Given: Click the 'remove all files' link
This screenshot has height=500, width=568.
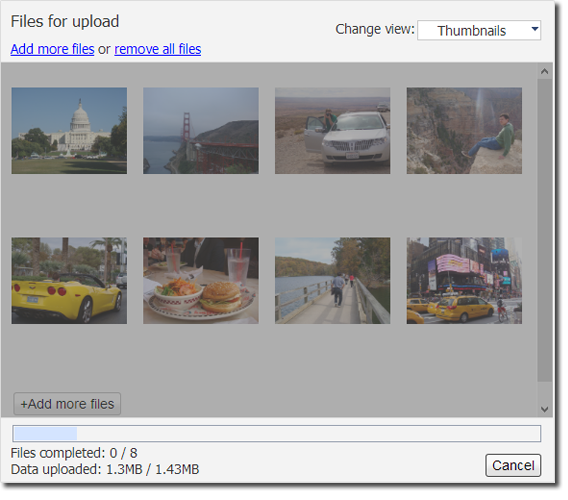Looking at the screenshot, I should (158, 49).
